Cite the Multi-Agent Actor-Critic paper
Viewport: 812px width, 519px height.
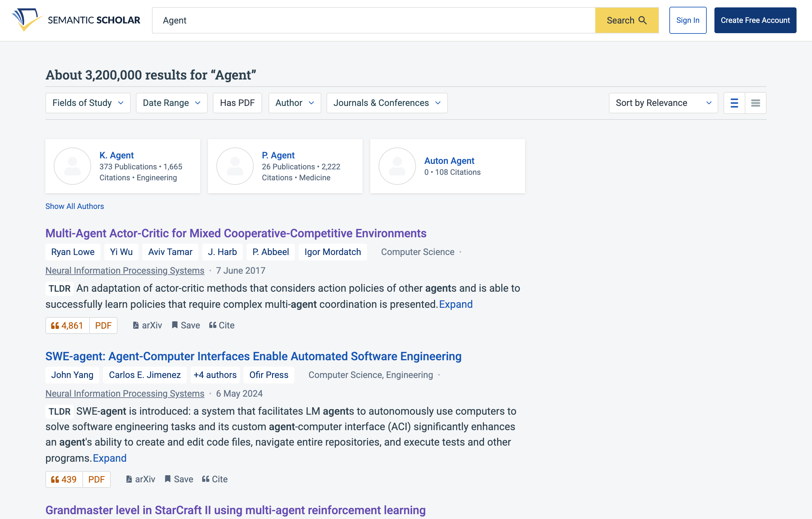coord(222,325)
